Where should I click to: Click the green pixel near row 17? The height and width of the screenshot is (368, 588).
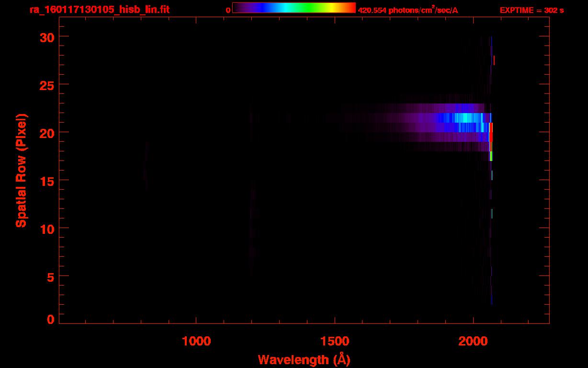491,156
